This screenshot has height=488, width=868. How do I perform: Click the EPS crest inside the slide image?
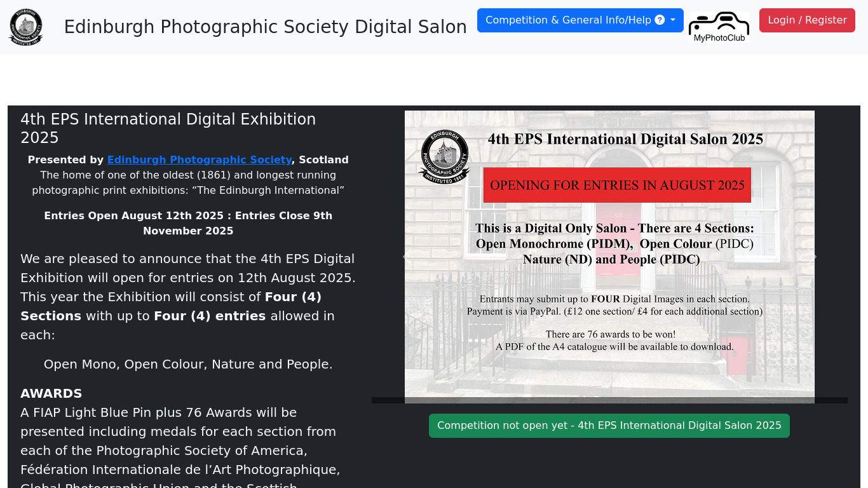pyautogui.click(x=444, y=156)
